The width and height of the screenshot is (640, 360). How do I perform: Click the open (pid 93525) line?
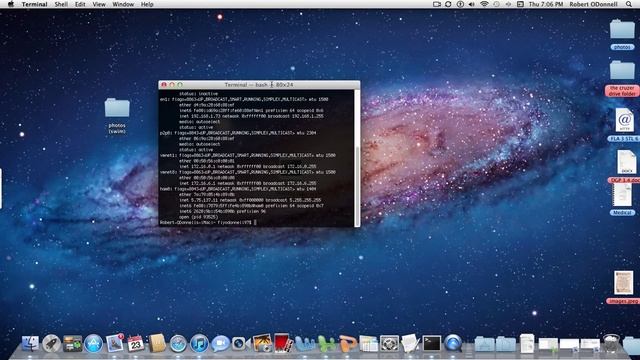tap(198, 217)
